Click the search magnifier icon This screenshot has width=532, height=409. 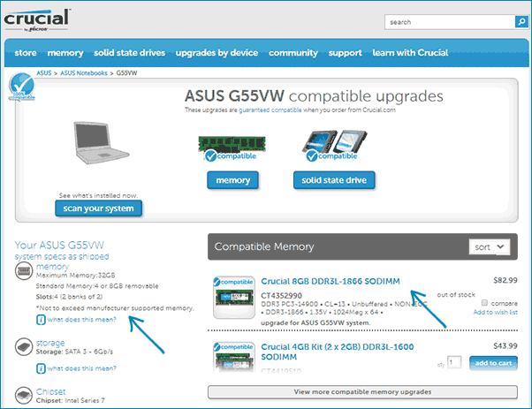521,22
